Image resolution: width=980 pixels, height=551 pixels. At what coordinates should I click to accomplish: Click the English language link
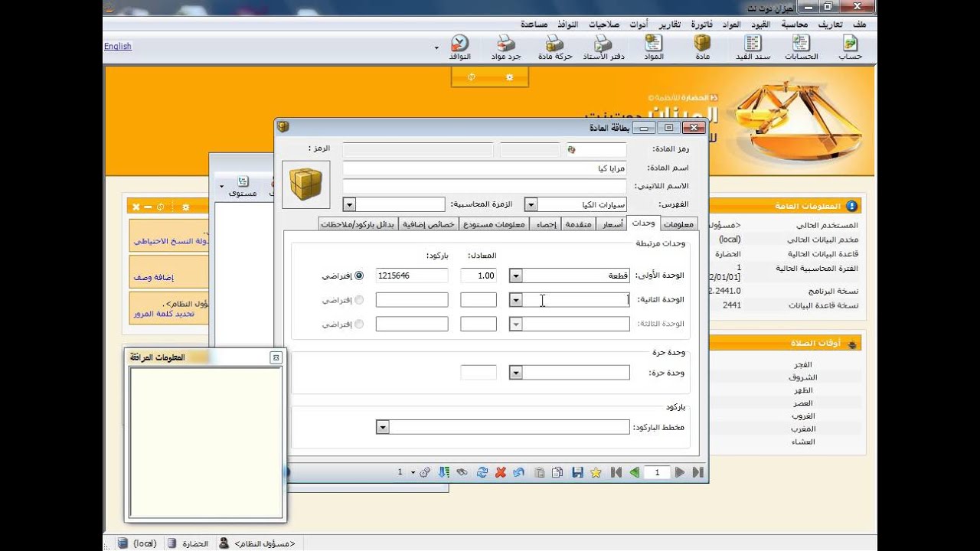click(x=118, y=46)
